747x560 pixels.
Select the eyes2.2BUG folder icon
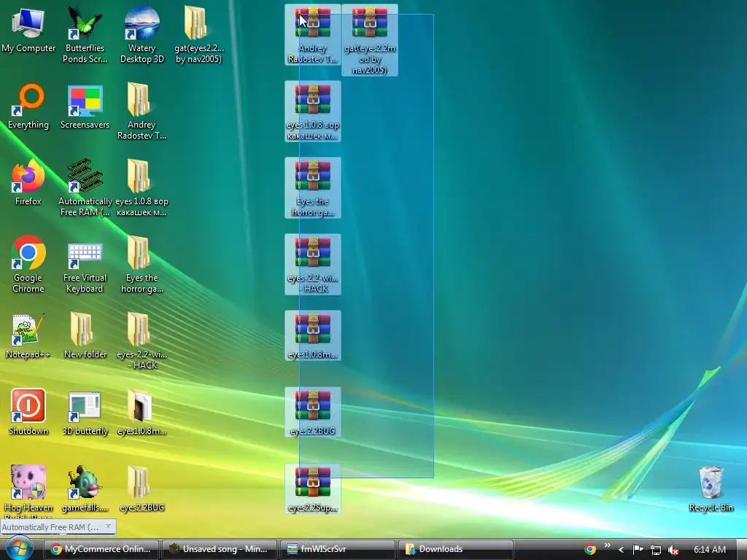coord(142,489)
